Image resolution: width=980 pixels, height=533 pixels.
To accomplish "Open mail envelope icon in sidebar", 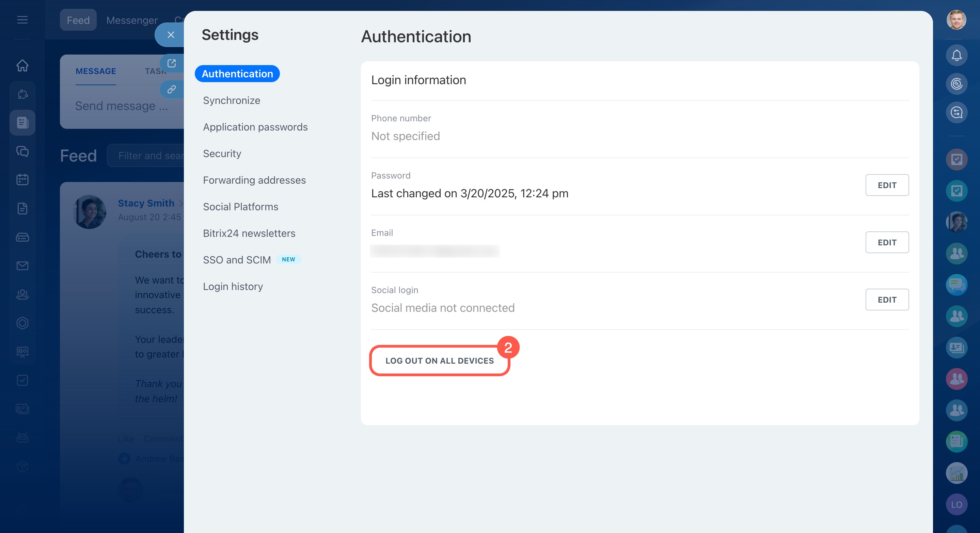I will pos(22,266).
